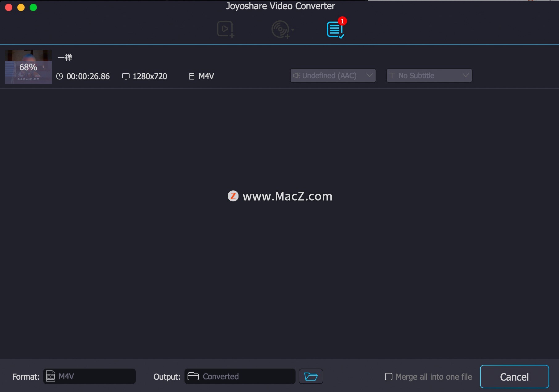Screen dimensions: 559x392
Task: Enable Merge all into one file checkbox
Action: pos(389,377)
